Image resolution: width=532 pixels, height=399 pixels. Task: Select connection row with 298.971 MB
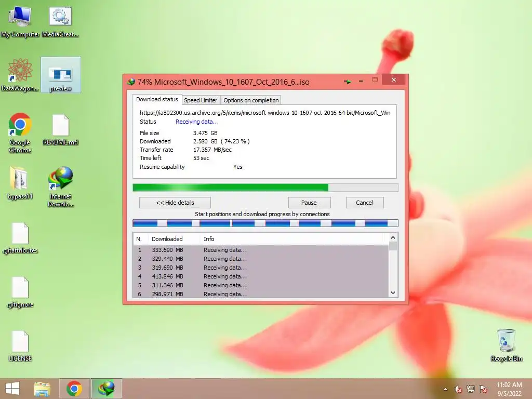tap(261, 294)
